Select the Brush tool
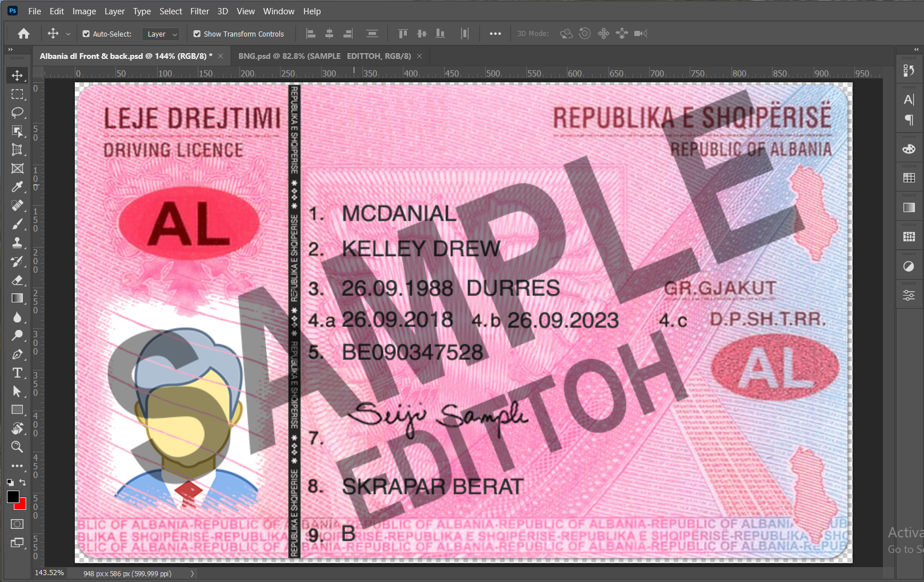Viewport: 924px width, 582px height. [17, 224]
